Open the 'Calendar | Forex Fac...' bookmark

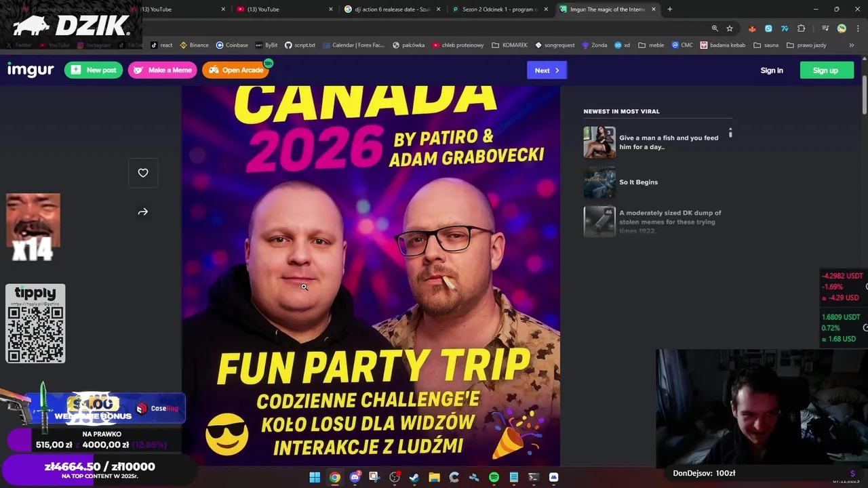(353, 45)
